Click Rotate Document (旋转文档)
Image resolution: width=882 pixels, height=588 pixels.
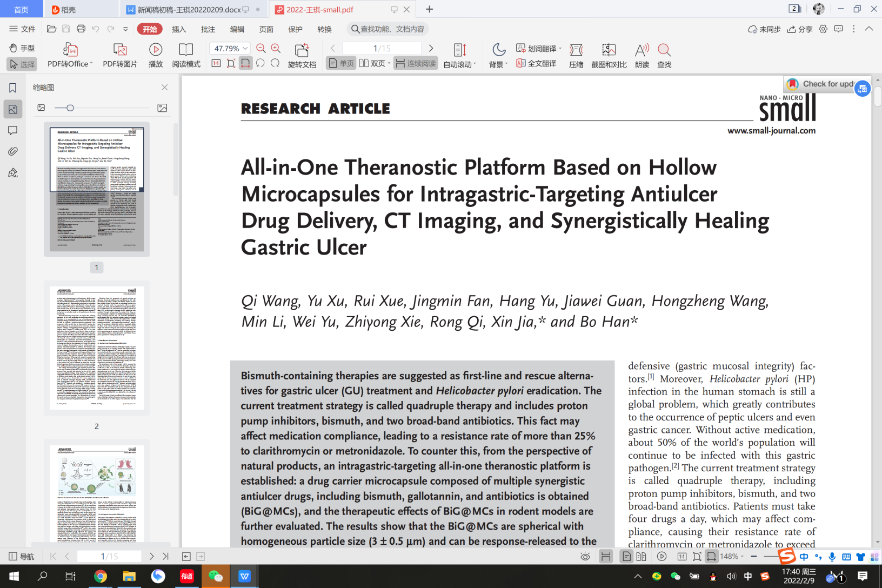click(x=302, y=56)
